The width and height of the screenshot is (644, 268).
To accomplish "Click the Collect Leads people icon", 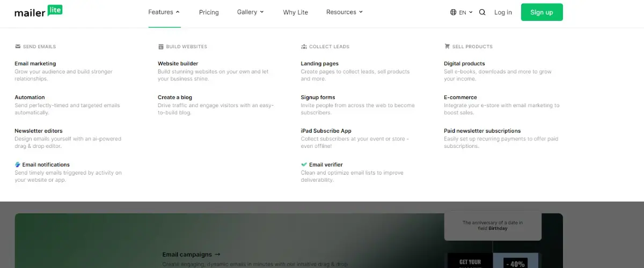I will pyautogui.click(x=304, y=47).
